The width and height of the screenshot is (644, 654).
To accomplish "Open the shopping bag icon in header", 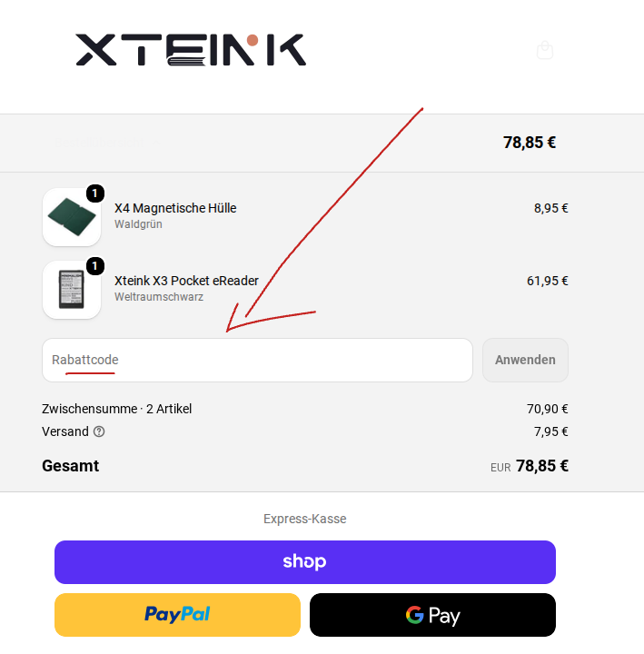I will tap(545, 50).
